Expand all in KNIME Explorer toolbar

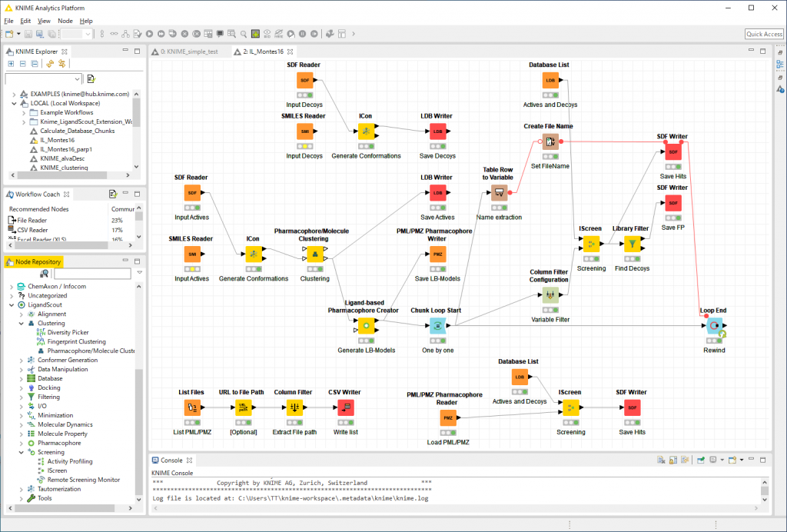pyautogui.click(x=11, y=64)
